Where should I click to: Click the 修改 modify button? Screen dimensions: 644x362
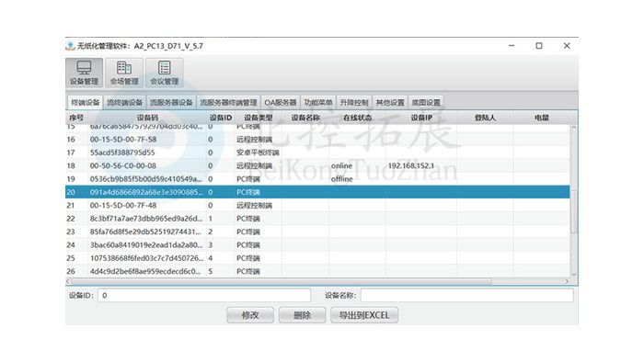point(250,315)
